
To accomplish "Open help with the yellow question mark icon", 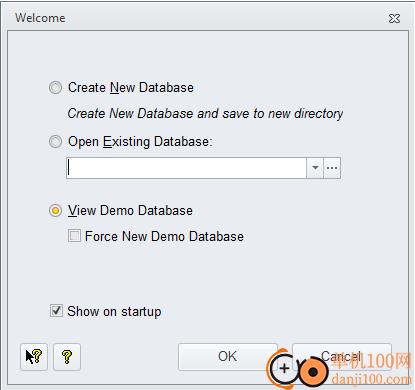I will click(x=67, y=357).
